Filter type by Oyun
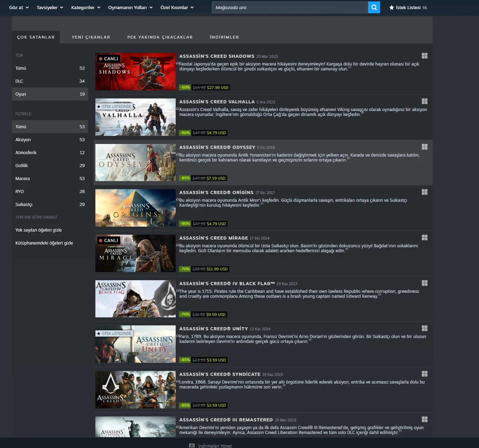Viewport: 479px width, 448px height. coord(50,94)
